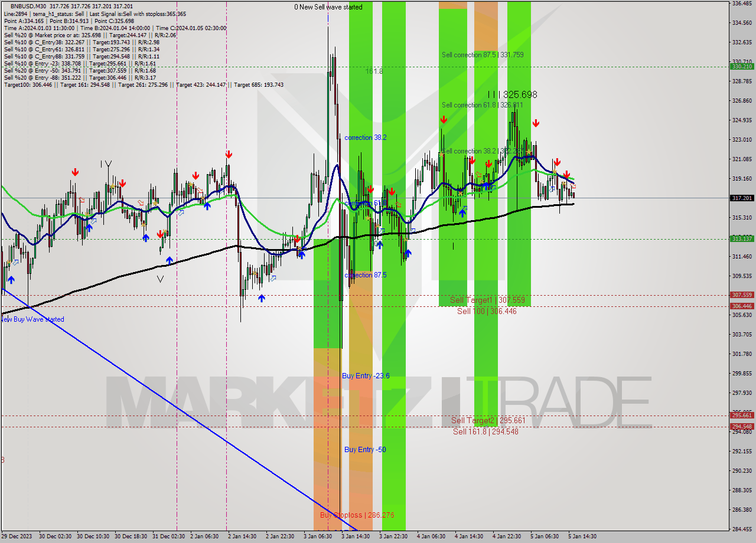Click the current price tag 317.201
This screenshot has height=543, width=756.
tap(742, 198)
